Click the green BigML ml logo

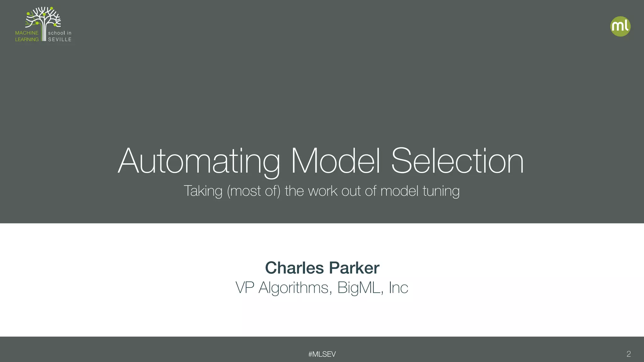[620, 26]
